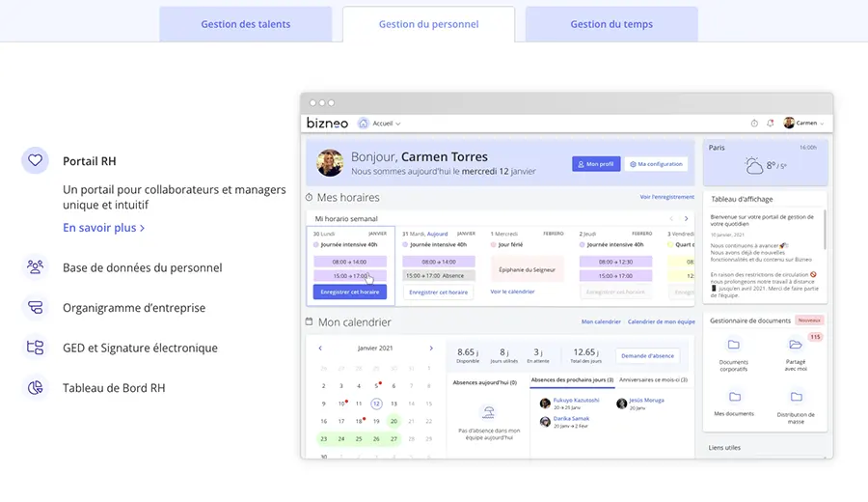Viewport: 868px width, 502px height.
Task: Select Mardi Journée intensive 40h radio
Action: [405, 244]
